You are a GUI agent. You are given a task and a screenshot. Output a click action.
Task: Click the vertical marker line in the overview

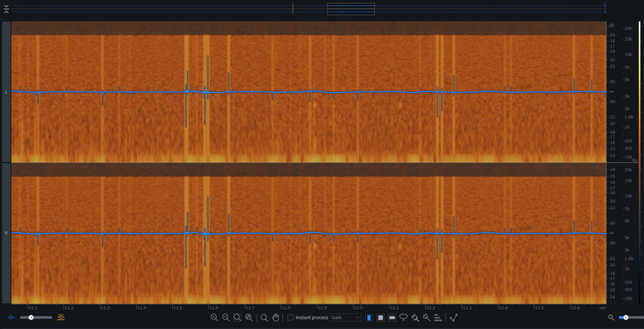[293, 8]
